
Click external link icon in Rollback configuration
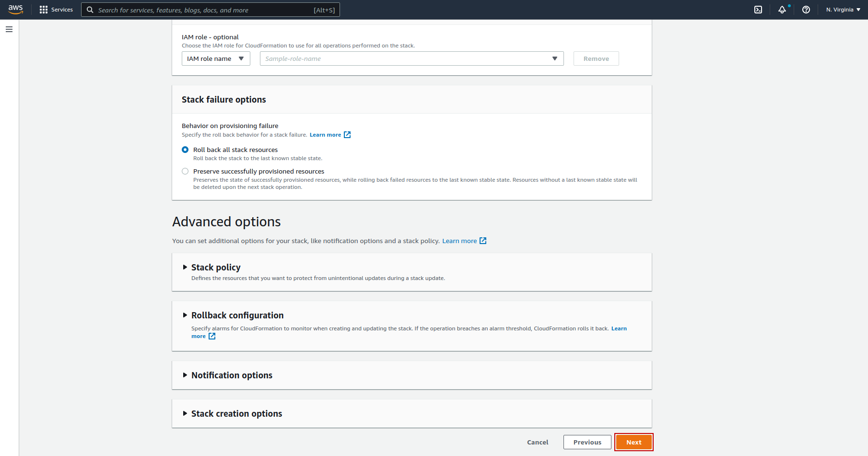click(x=212, y=336)
